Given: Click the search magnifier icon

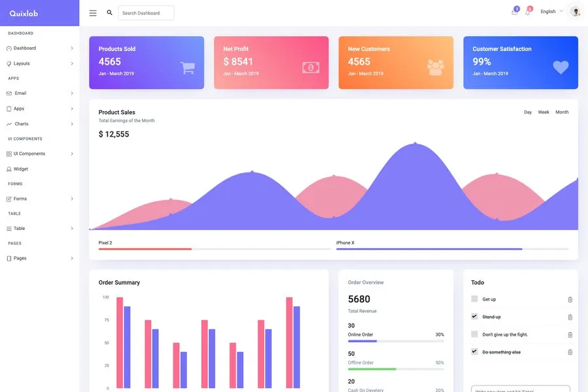Looking at the screenshot, I should point(108,12).
